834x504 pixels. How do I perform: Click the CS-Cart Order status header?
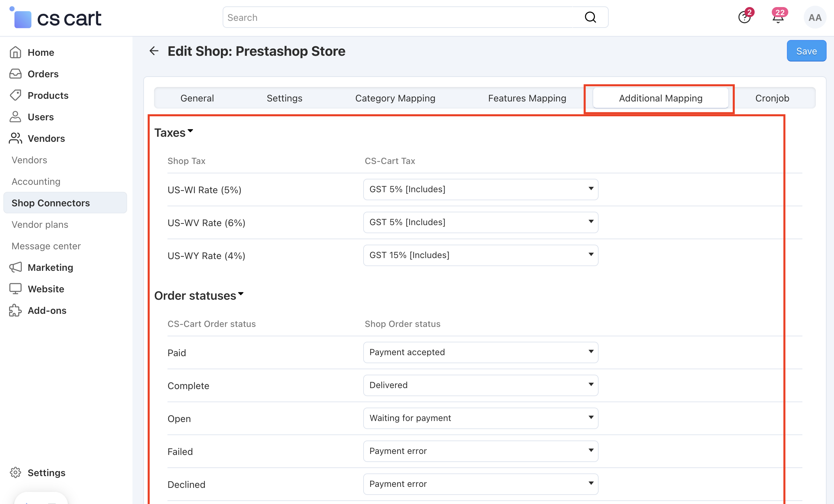click(x=212, y=324)
